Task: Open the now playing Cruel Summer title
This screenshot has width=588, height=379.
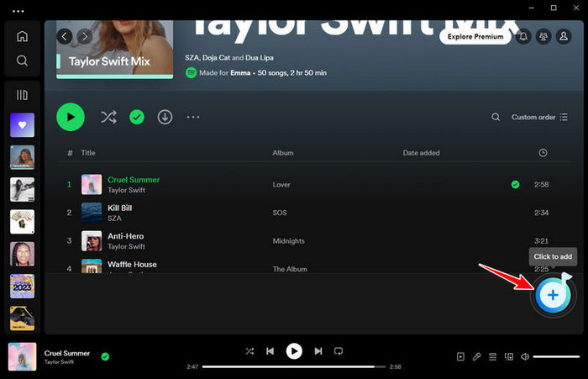Action: coord(66,353)
